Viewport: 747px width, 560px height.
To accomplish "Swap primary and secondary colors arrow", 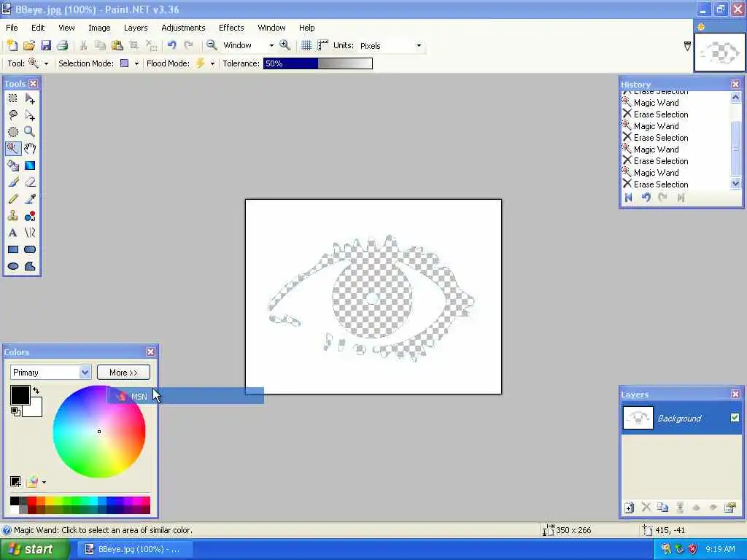I will [x=36, y=391].
